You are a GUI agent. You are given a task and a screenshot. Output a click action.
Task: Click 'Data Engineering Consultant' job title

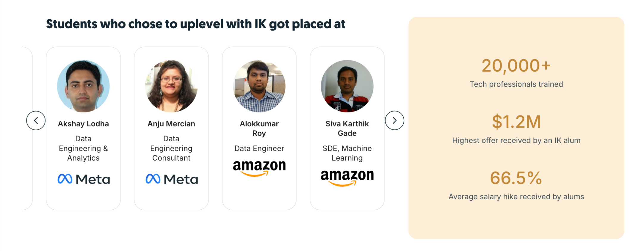(x=171, y=148)
